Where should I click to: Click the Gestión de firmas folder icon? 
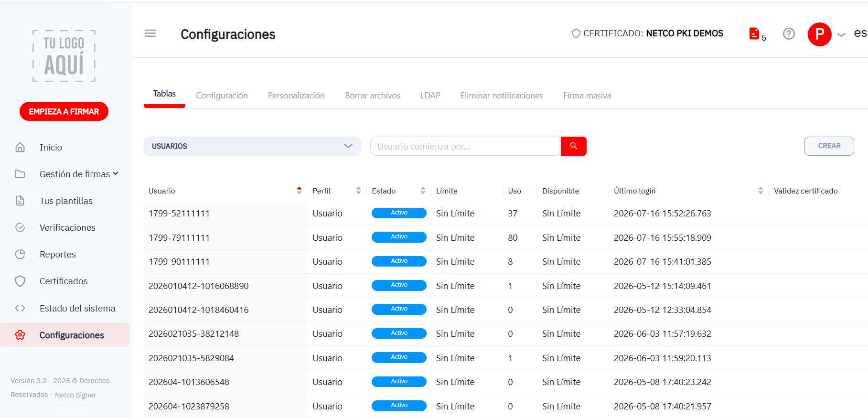(20, 174)
